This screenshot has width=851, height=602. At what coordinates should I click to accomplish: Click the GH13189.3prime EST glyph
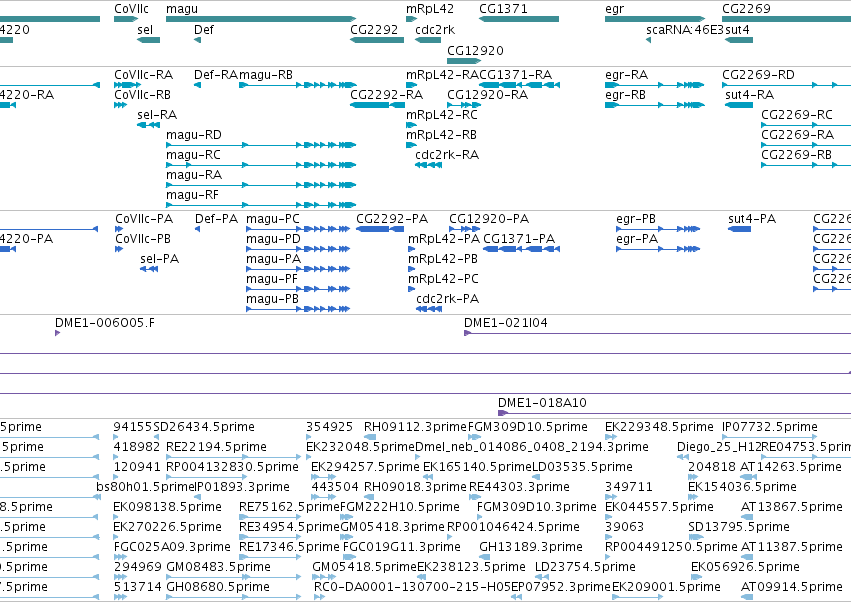click(x=484, y=557)
